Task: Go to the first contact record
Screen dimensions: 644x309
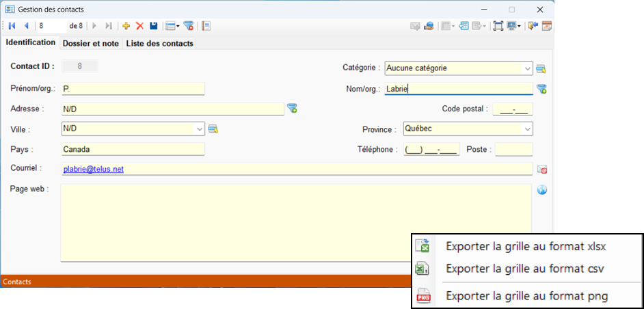Action: click(x=12, y=26)
